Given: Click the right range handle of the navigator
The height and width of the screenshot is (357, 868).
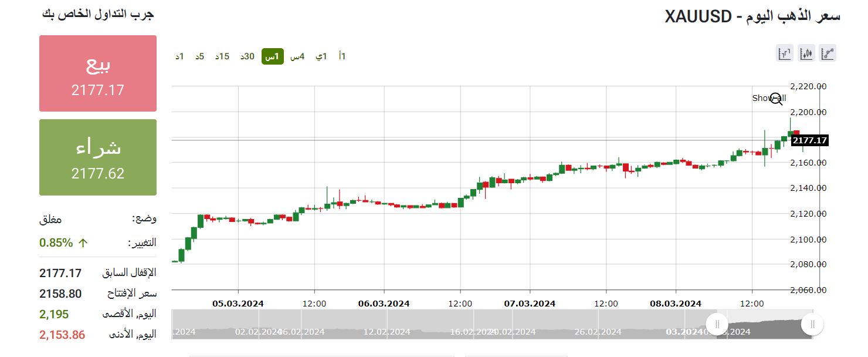Looking at the screenshot, I should 812,324.
